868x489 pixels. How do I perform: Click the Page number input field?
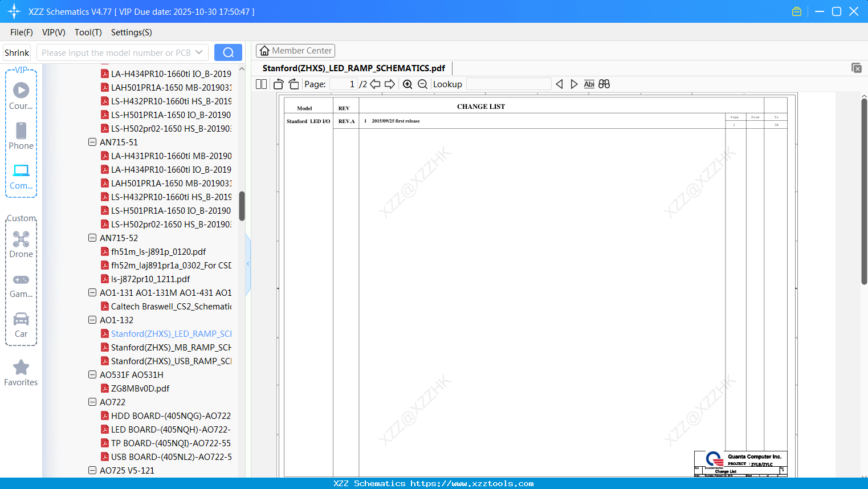tap(343, 84)
